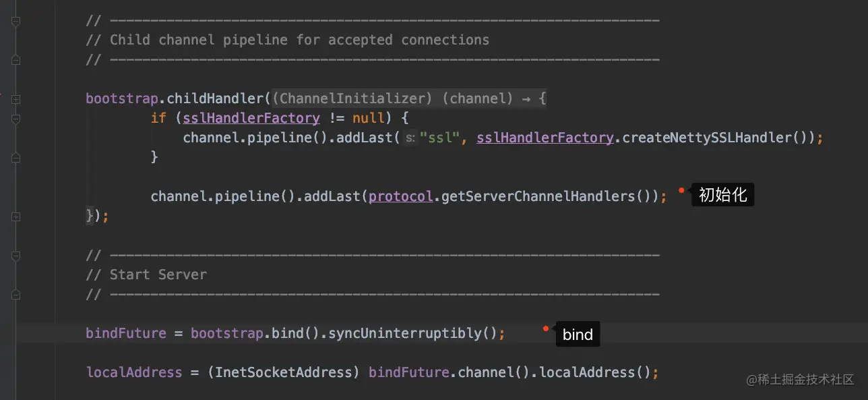868x400 pixels.
Task: Click fold end marker below 'Start Server' comment
Action: [15, 295]
